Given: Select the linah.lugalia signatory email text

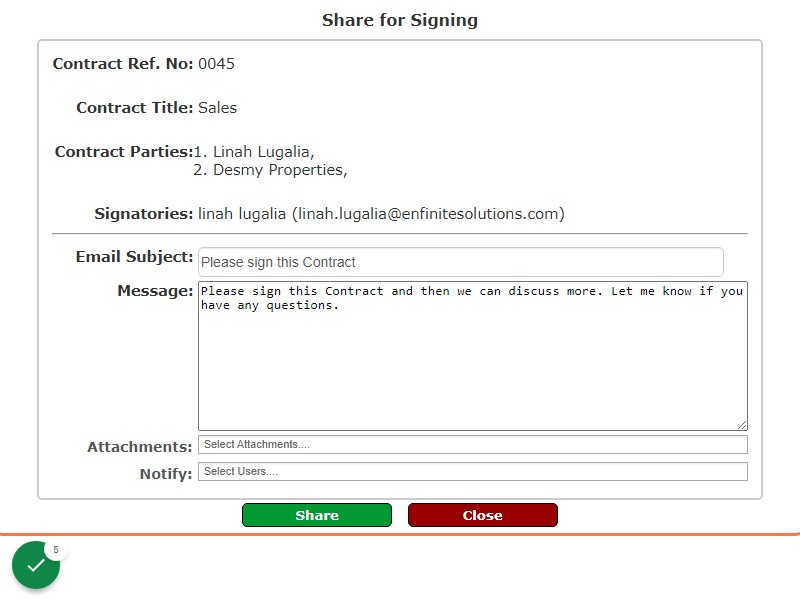Looking at the screenshot, I should point(431,214).
